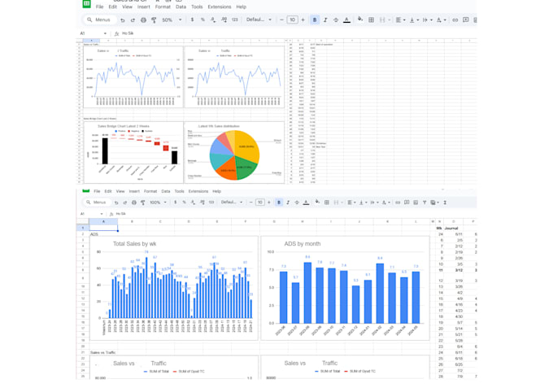Screen dimensions: 553x392
Task: Select Paint format in the 50% zoom sheet
Action: (x=154, y=20)
